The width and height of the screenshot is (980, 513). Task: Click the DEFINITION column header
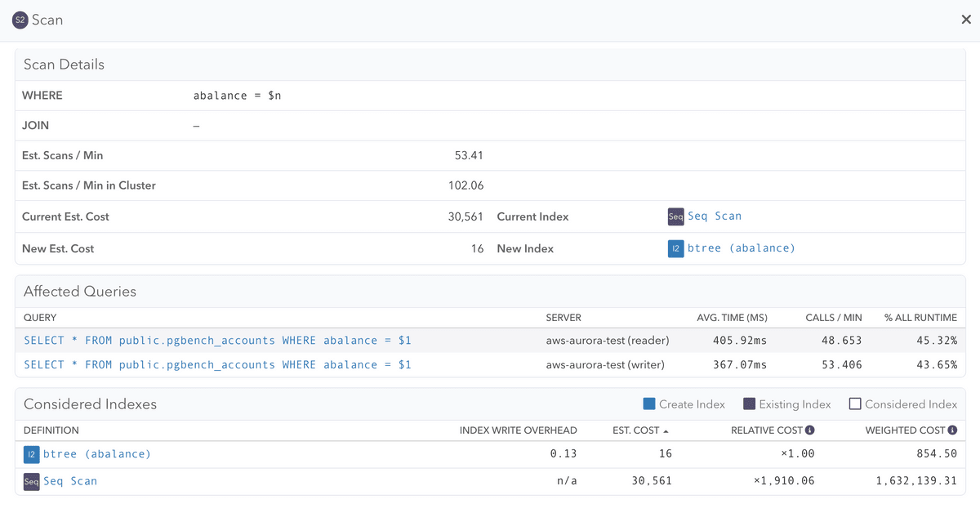coord(51,430)
